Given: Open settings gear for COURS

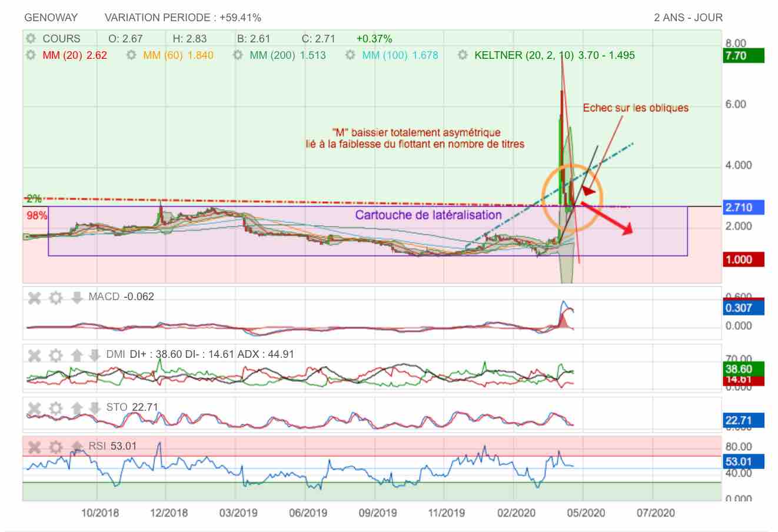Looking at the screenshot, I should 31,39.
